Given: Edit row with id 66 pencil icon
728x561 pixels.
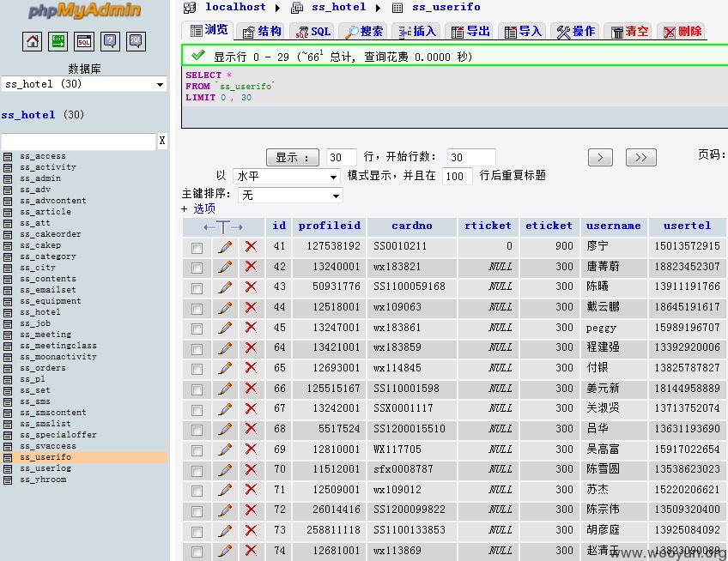Looking at the screenshot, I should [225, 389].
